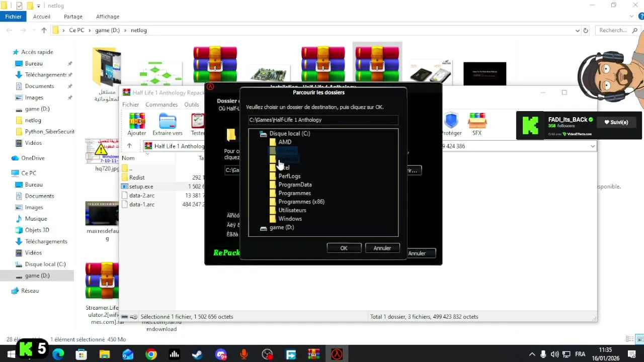Open Musique under Ce PC
Image resolution: width=644 pixels, height=362 pixels.
36,219
